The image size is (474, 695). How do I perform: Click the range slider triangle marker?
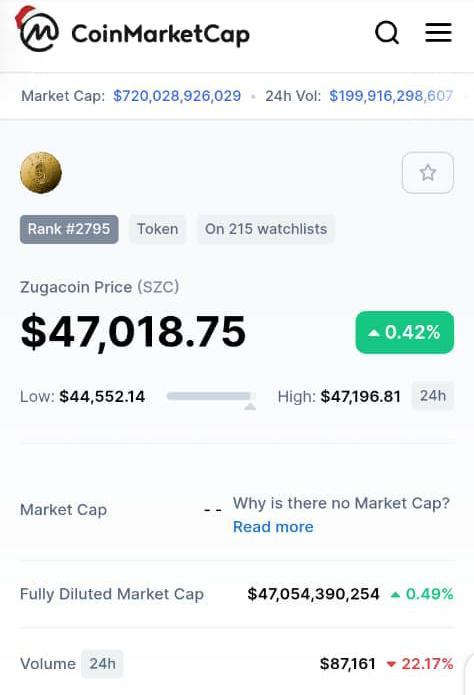[x=250, y=406]
